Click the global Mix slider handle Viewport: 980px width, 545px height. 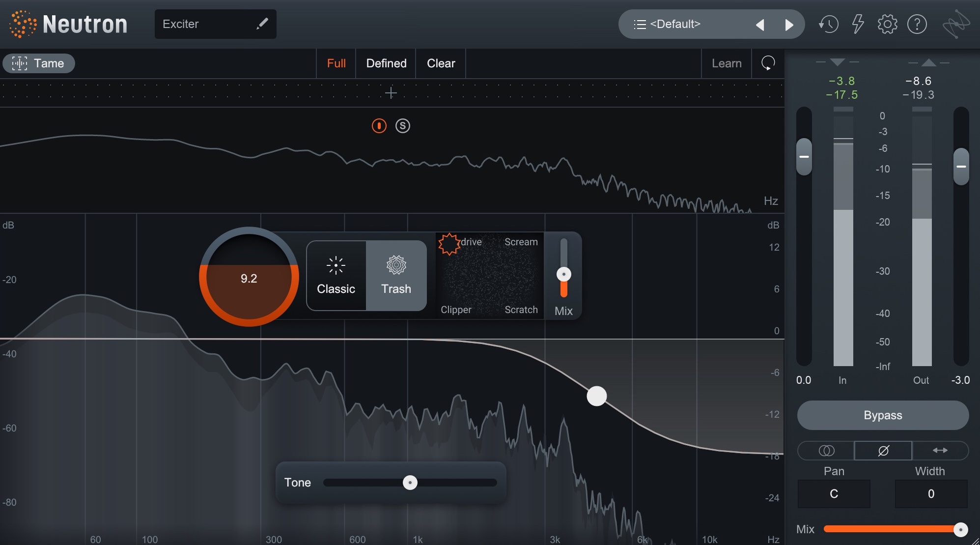click(960, 529)
